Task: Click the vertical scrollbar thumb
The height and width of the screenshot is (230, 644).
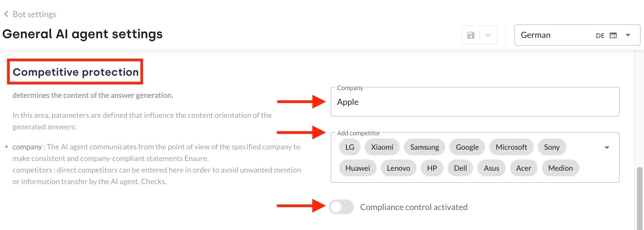Action: click(x=639, y=196)
